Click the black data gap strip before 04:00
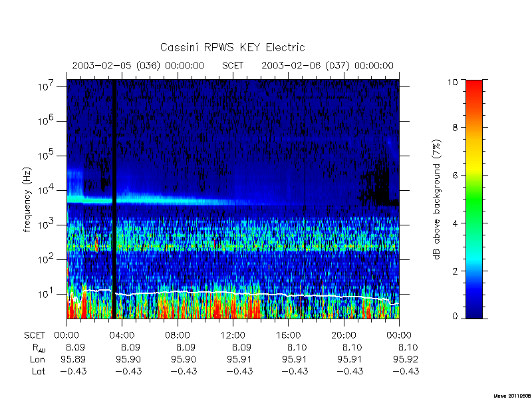 pos(114,199)
